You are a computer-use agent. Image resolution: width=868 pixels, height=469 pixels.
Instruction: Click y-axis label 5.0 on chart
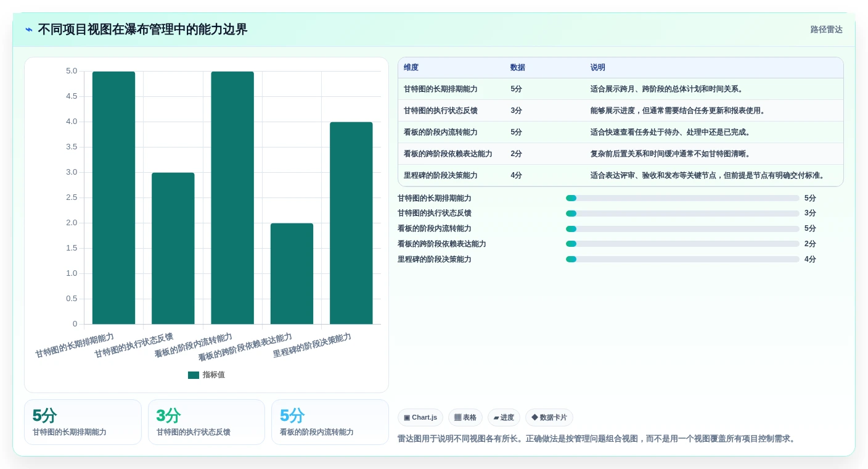[72, 71]
